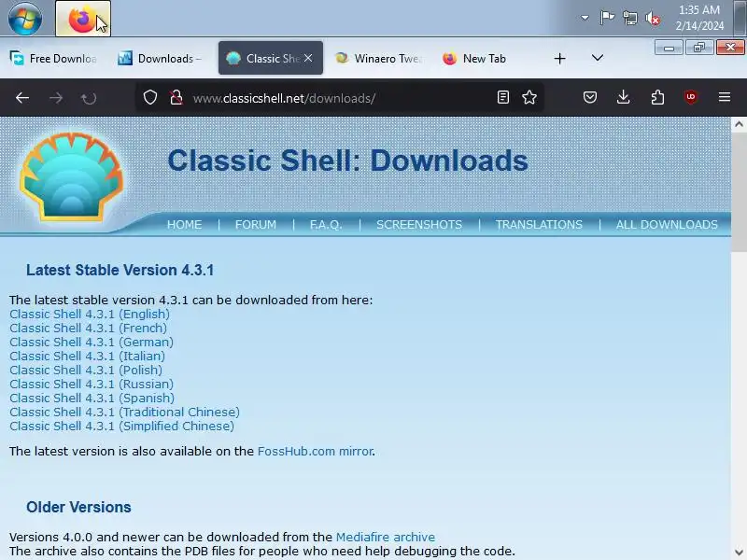Click the Firefox taskbar icon
The height and width of the screenshot is (560, 747).
[x=83, y=19]
